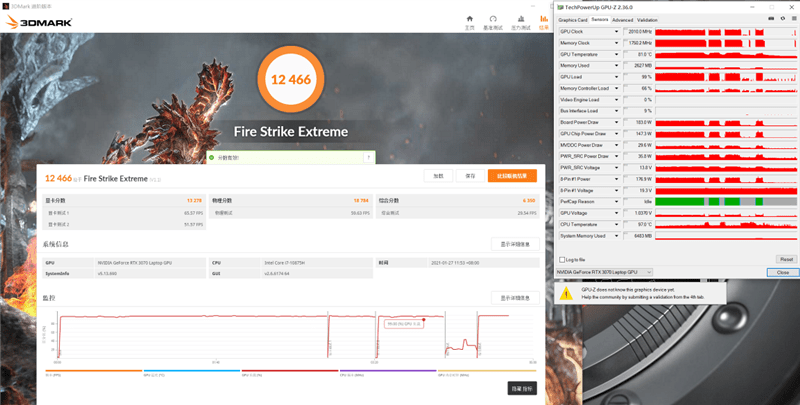Click NVIDIA GeForce RTX 3070 Laptop GPU entry in 3DMark
The image size is (800, 405).
click(134, 263)
